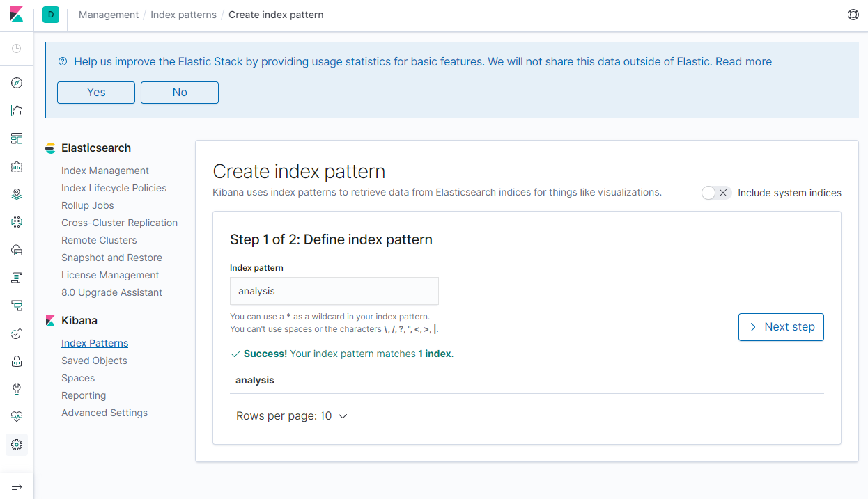Open SIEM lock icon in sidebar

click(x=17, y=361)
